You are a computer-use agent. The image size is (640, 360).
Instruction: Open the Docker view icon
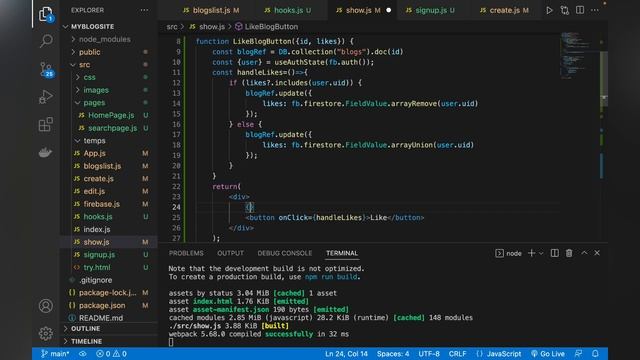click(45, 152)
